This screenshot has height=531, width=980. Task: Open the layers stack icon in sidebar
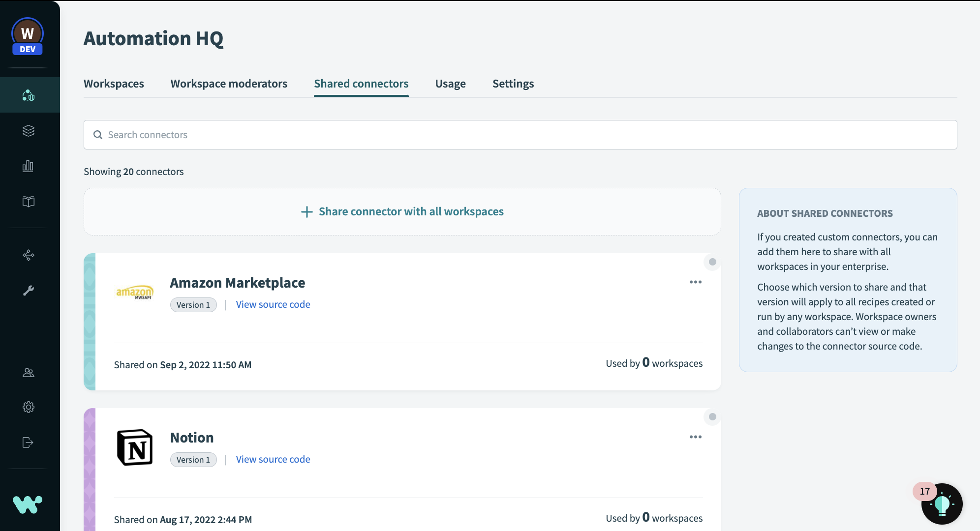(29, 131)
